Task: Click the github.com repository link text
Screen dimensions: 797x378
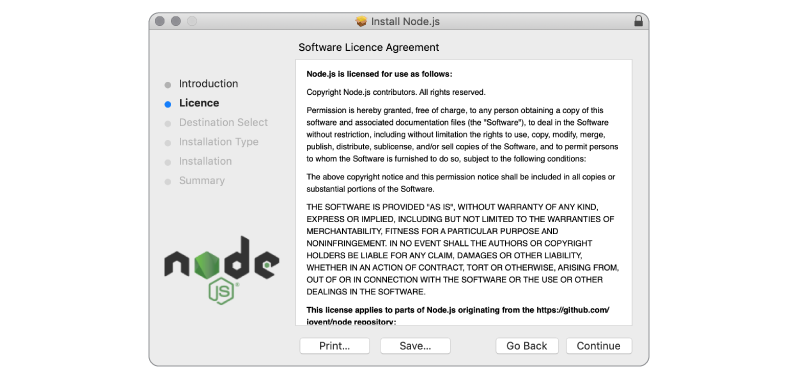Action: tap(573, 310)
